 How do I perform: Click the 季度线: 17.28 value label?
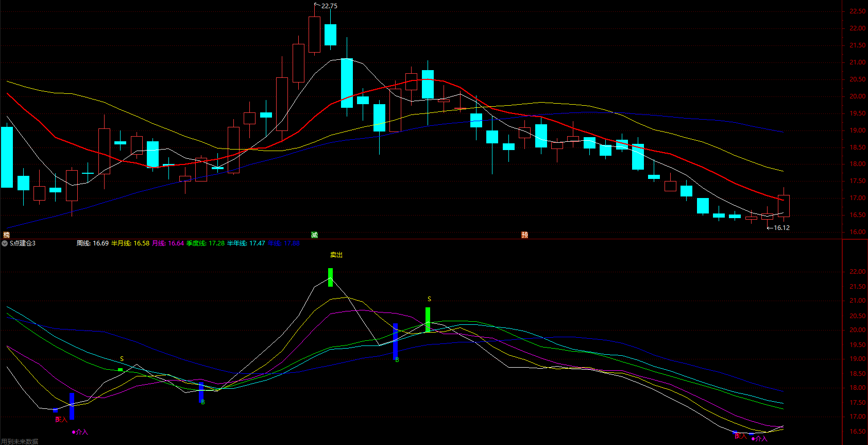[206, 243]
